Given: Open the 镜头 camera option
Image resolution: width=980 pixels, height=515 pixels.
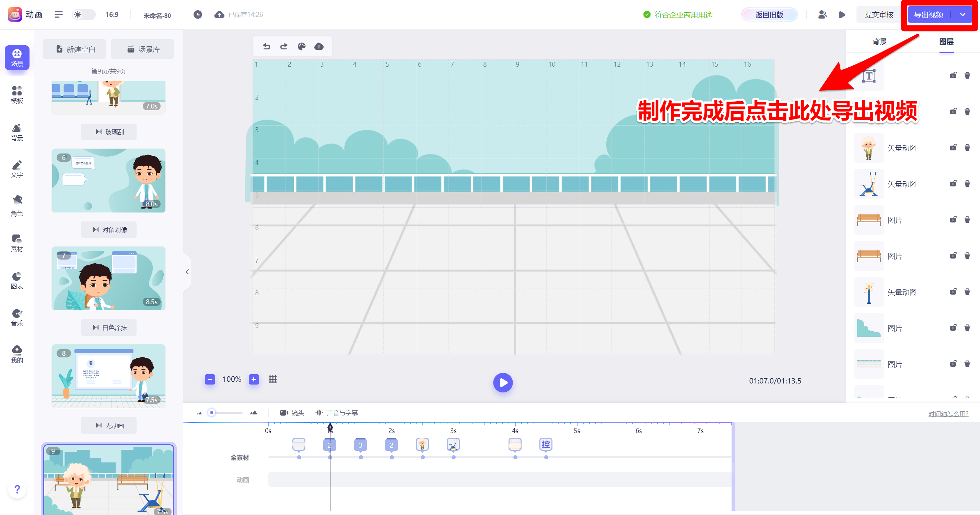Looking at the screenshot, I should point(292,413).
